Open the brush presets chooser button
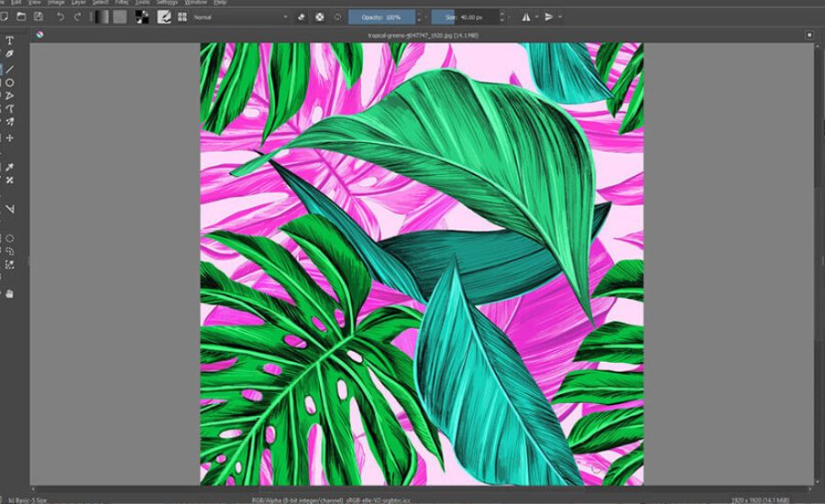Viewport: 825px width, 504px height. point(165,16)
